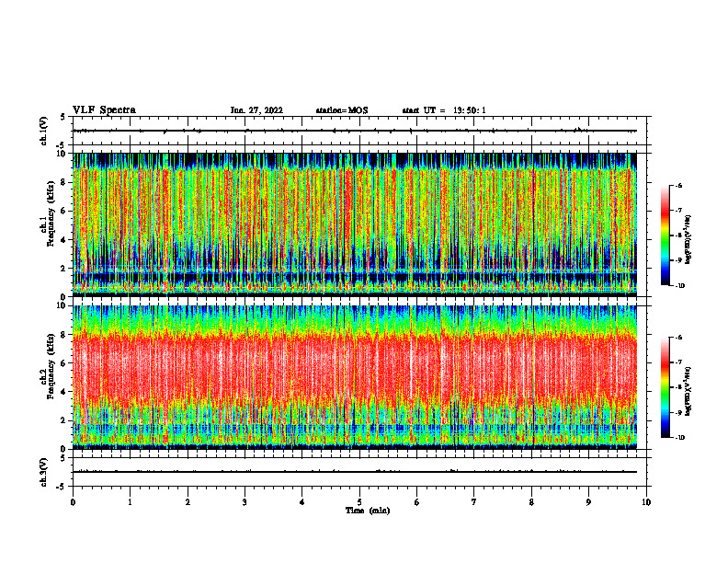The height and width of the screenshot is (563, 728).
Task: Click the ch.1 color bar log(PSD) label
Action: [688, 239]
